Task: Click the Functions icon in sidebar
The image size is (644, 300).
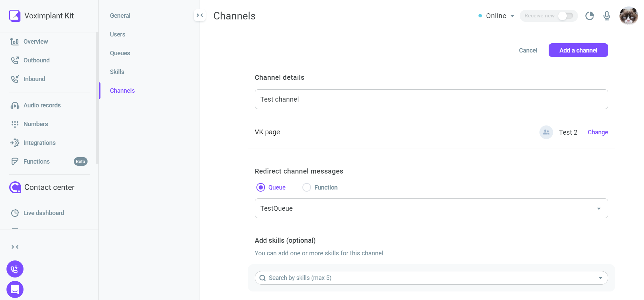Action: click(x=15, y=162)
